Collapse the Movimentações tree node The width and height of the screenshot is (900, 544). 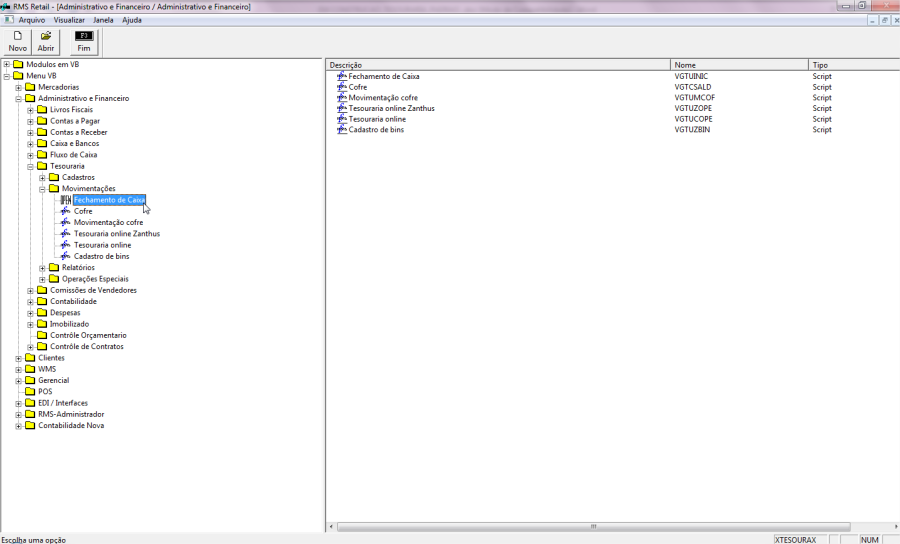coord(42,189)
